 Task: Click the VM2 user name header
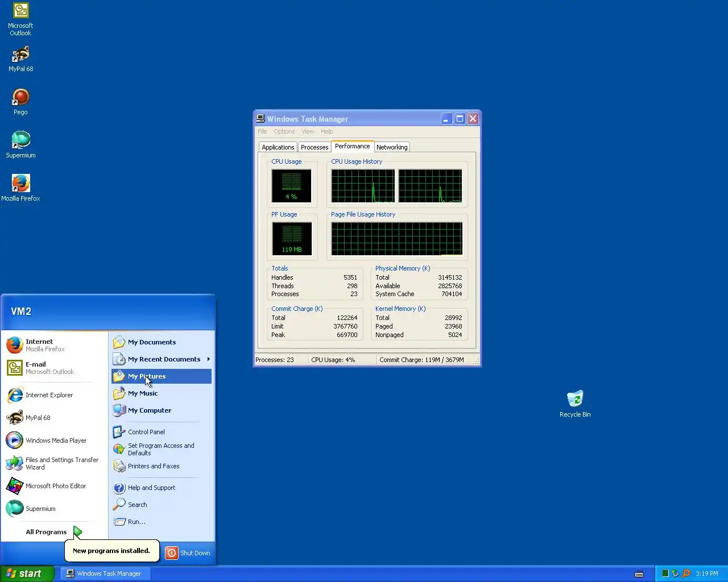[x=21, y=311]
